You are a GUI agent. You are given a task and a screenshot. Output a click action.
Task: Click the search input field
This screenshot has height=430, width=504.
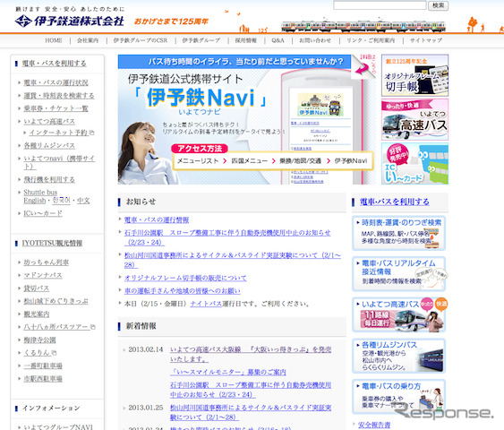(380, 5)
